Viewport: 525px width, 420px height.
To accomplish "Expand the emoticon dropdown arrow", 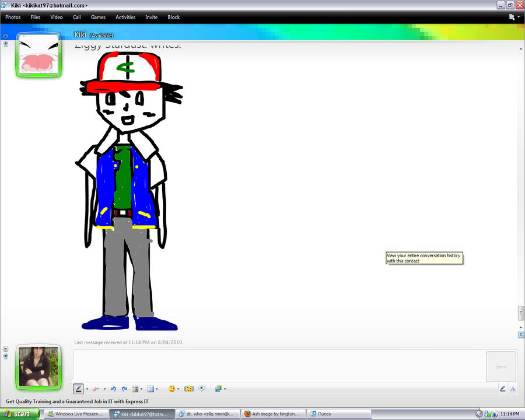I will [178, 389].
